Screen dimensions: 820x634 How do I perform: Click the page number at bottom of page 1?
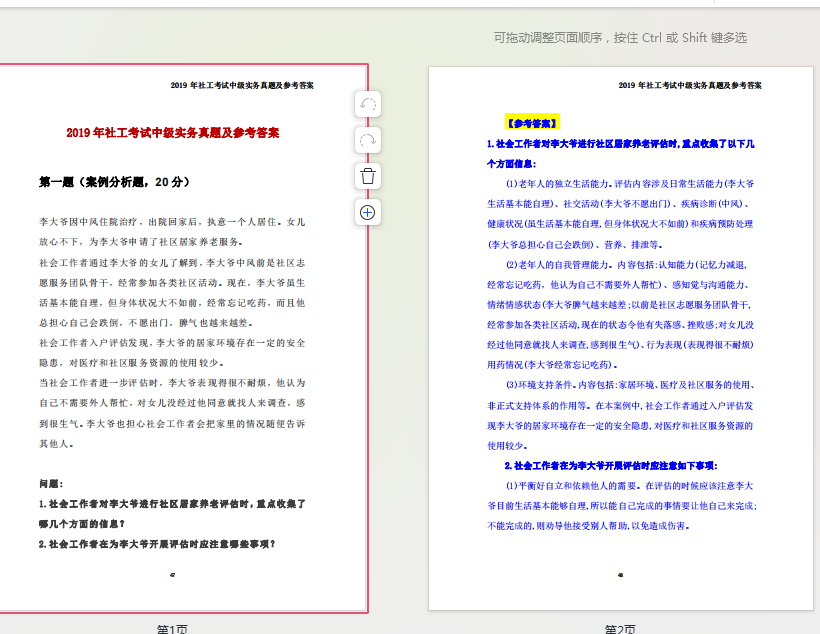pos(173,575)
